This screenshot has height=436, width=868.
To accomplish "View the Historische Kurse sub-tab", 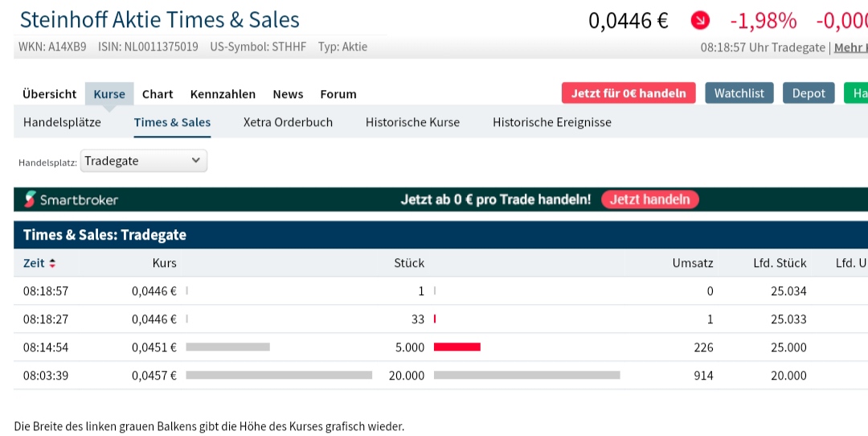I will [412, 122].
